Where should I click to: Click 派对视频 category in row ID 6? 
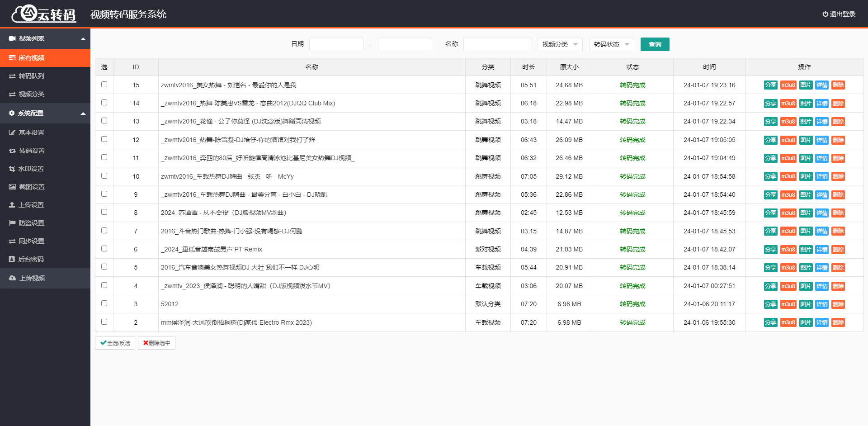pos(488,249)
